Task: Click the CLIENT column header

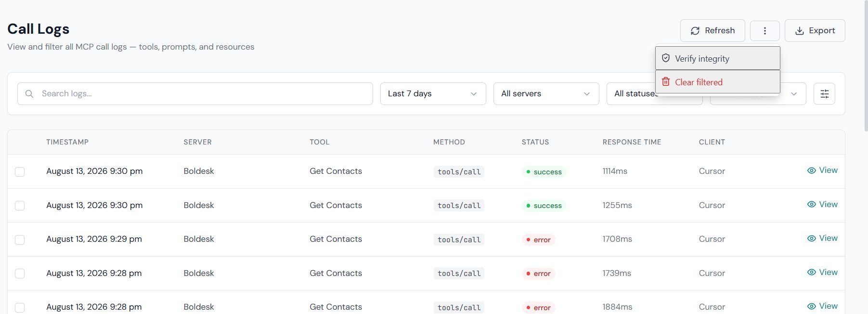Action: coord(712,142)
